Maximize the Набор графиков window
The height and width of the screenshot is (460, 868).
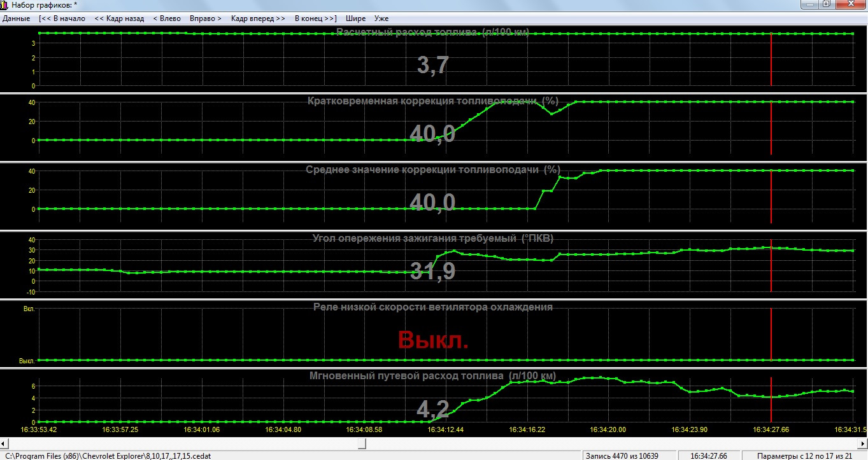tap(825, 4)
